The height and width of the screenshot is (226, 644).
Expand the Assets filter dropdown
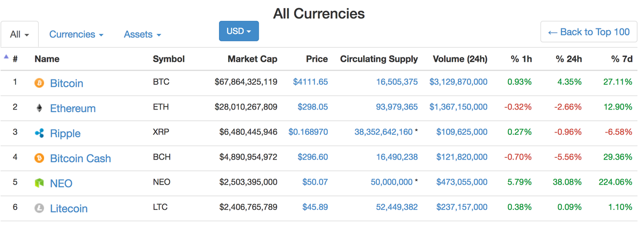142,34
